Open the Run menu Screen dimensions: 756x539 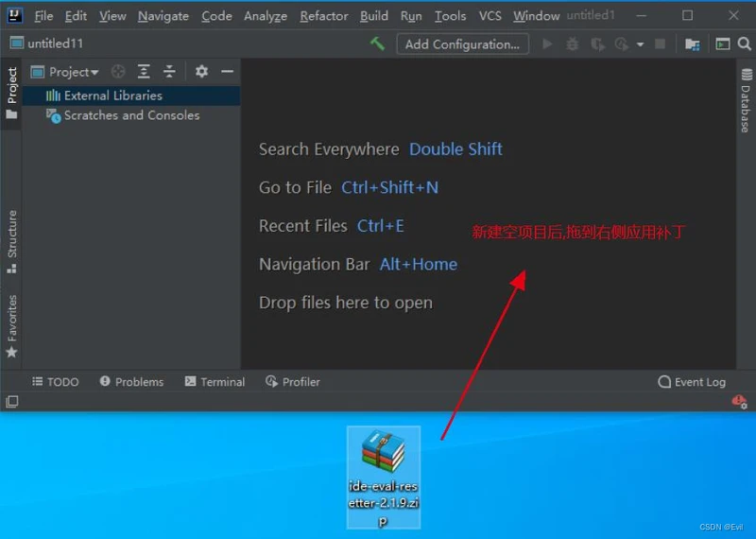pyautogui.click(x=411, y=16)
